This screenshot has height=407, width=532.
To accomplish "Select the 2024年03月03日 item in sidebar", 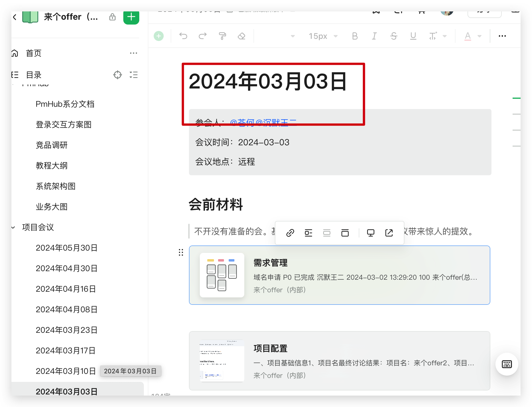I will tap(78, 389).
